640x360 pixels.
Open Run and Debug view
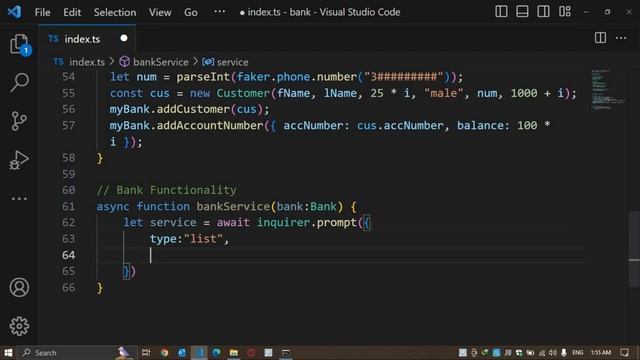click(x=19, y=160)
